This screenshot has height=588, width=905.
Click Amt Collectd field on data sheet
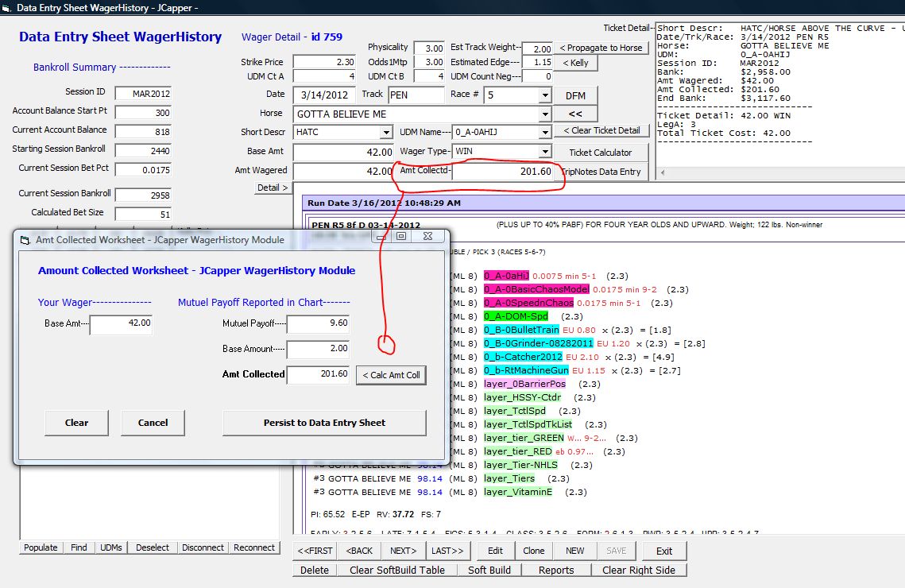pyautogui.click(x=502, y=172)
